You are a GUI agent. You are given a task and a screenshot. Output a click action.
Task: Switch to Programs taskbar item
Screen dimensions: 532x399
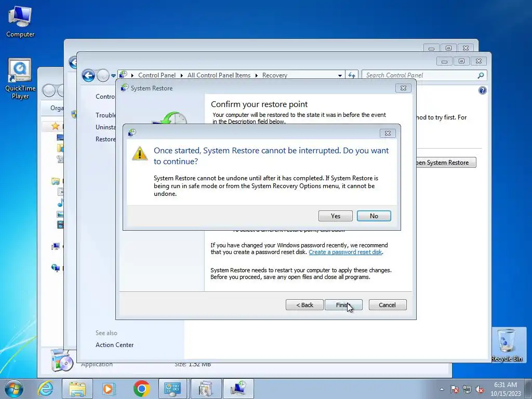click(x=205, y=389)
